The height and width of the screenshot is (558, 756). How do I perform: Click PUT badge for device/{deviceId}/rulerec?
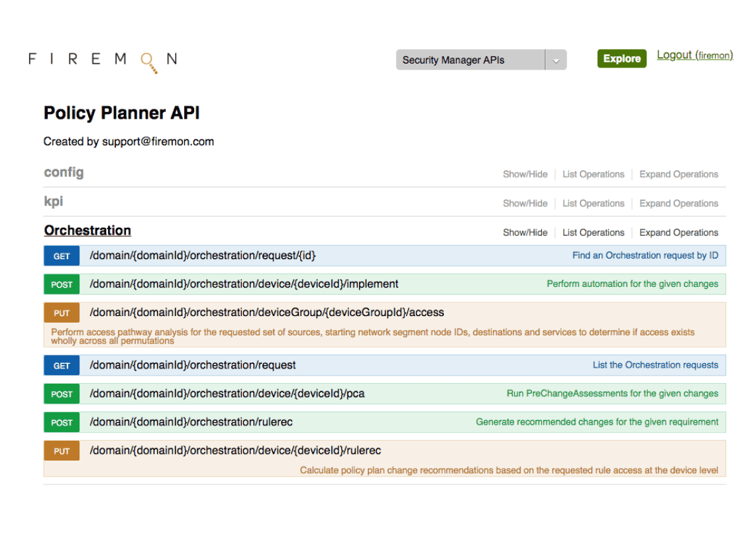click(x=62, y=451)
